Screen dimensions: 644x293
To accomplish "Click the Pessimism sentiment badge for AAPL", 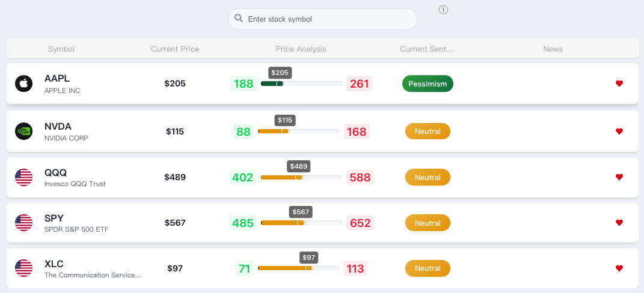I will coord(428,83).
